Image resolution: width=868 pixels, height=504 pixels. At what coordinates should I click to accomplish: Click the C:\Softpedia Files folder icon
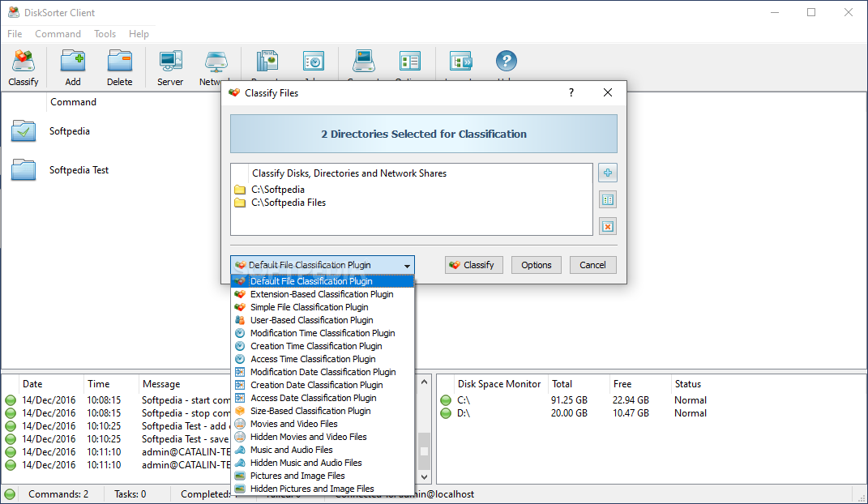click(240, 203)
